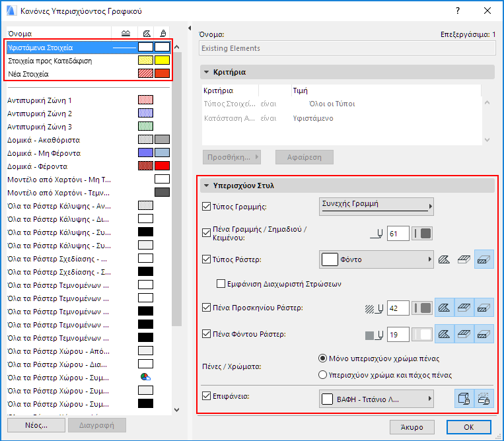
Task: Click help question mark in title bar
Action: (x=458, y=11)
